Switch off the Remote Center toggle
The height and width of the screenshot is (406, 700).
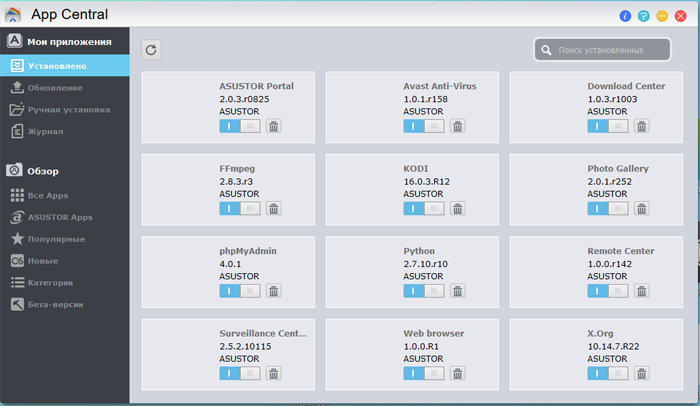pos(607,291)
